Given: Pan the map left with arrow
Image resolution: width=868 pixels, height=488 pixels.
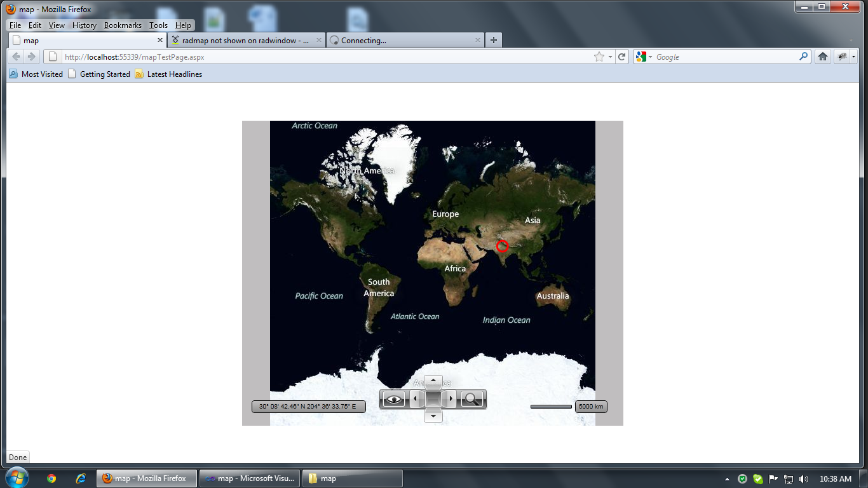Looking at the screenshot, I should click(x=416, y=399).
